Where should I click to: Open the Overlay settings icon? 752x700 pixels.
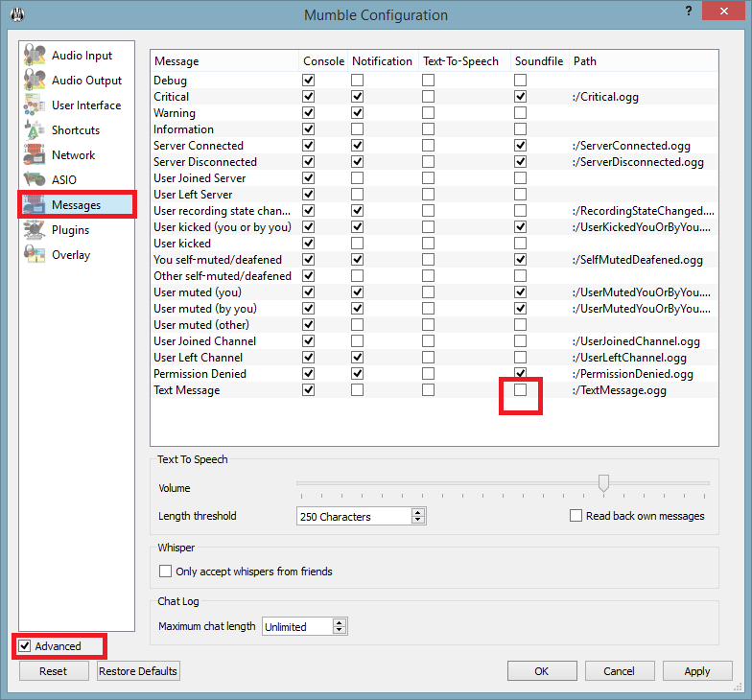[x=35, y=254]
